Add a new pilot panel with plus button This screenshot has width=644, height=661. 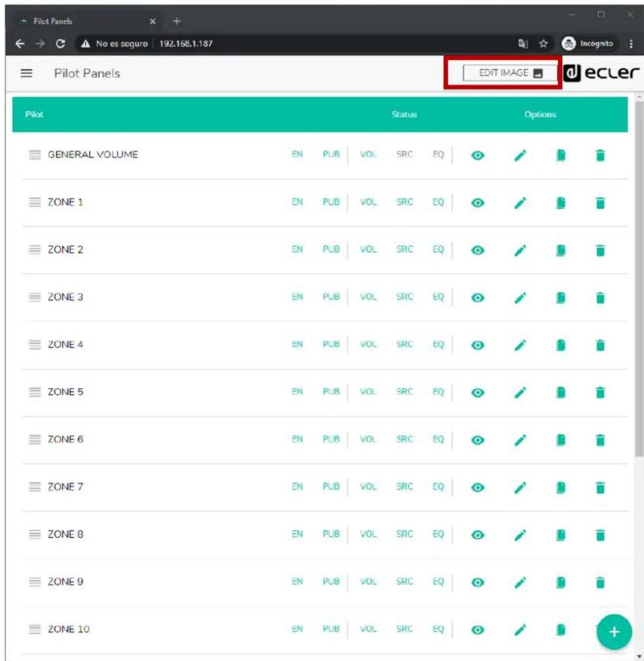pyautogui.click(x=614, y=632)
